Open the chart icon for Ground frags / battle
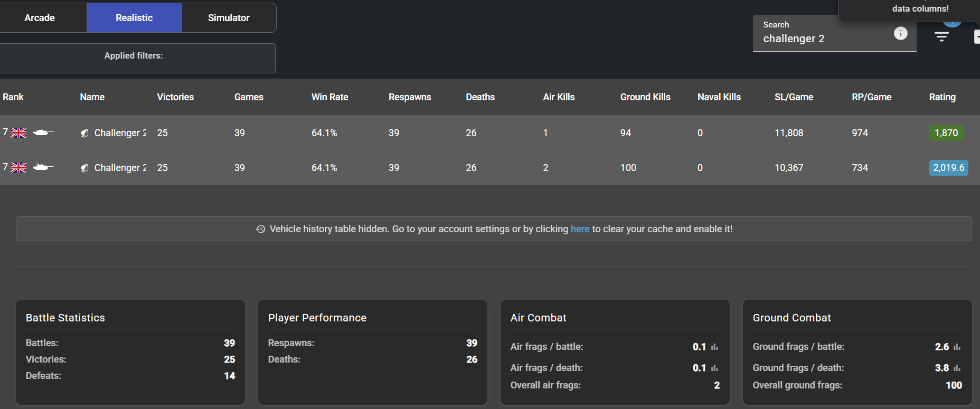The height and width of the screenshot is (409, 980). tap(957, 347)
